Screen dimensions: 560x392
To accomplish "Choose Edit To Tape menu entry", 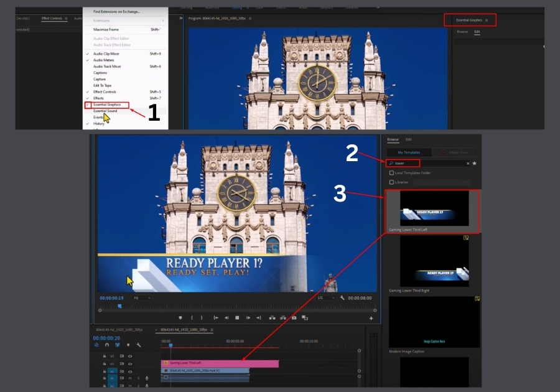I will pos(102,85).
